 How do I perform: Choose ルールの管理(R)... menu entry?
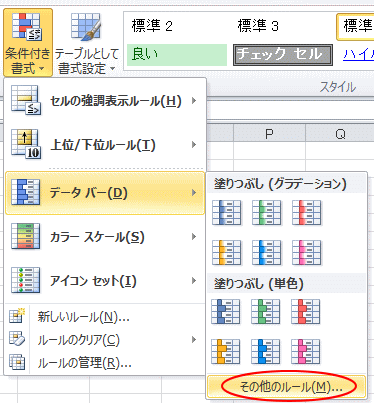(x=105, y=363)
